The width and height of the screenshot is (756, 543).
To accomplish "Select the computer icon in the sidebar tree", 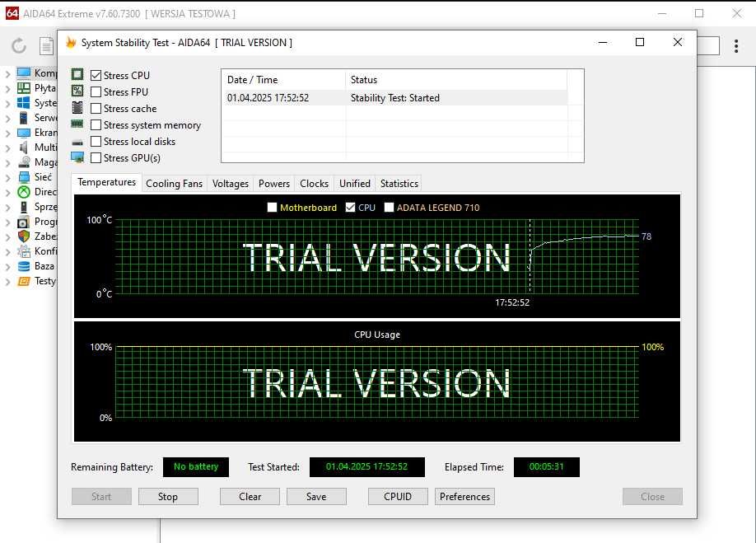I will [24, 73].
